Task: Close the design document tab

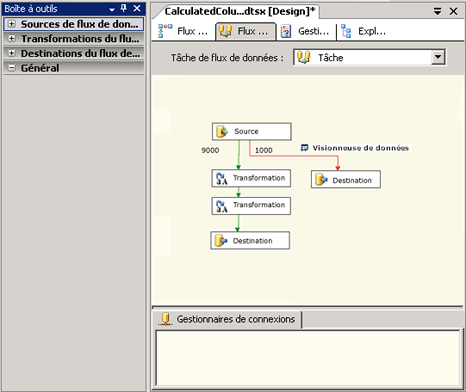Action: 454,12
